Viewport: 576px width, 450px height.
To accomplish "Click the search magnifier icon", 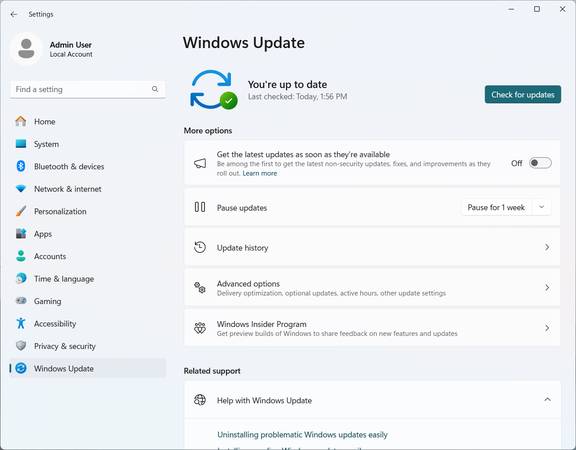I will 155,89.
